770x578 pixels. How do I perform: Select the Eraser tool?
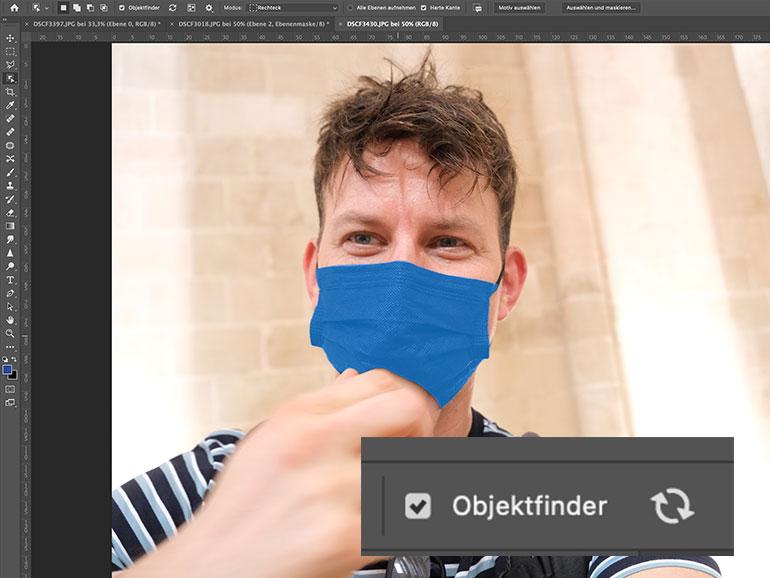(10, 213)
